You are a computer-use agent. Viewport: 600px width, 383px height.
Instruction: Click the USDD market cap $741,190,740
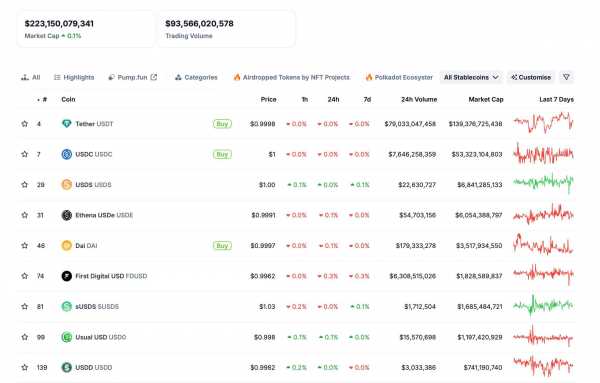coord(483,367)
